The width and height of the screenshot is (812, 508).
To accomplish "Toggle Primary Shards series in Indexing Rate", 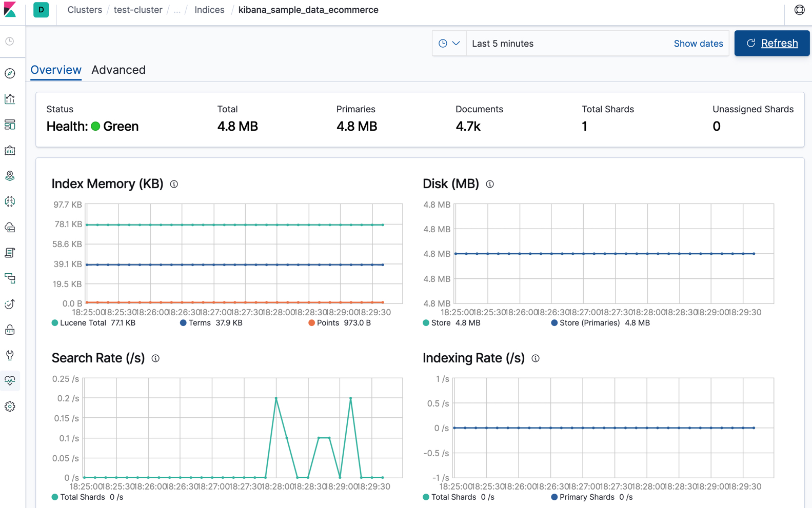I will pyautogui.click(x=586, y=497).
